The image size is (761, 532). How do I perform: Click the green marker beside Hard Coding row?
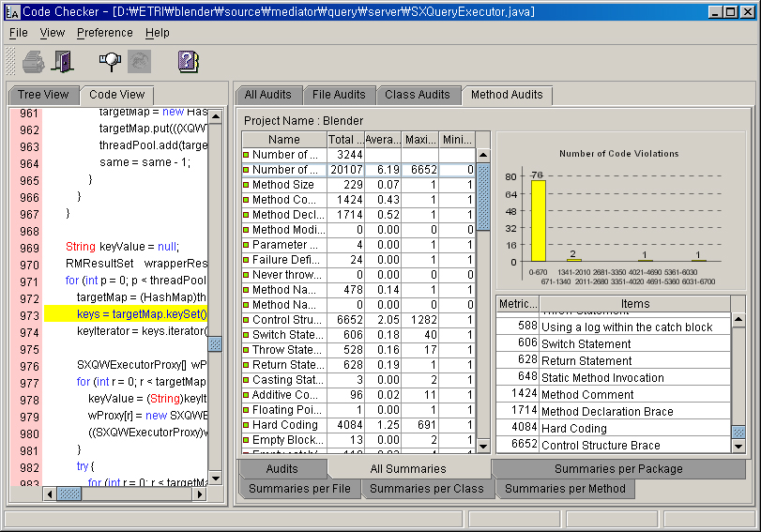tap(246, 425)
